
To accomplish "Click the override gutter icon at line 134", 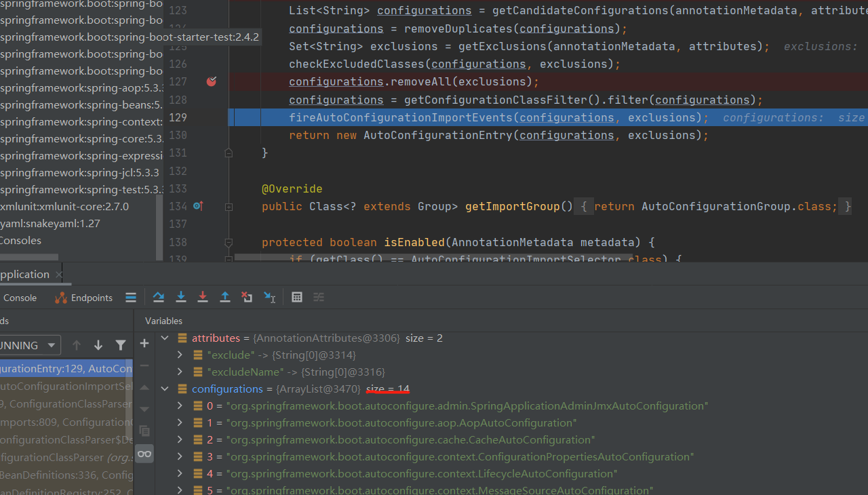I will tap(198, 205).
